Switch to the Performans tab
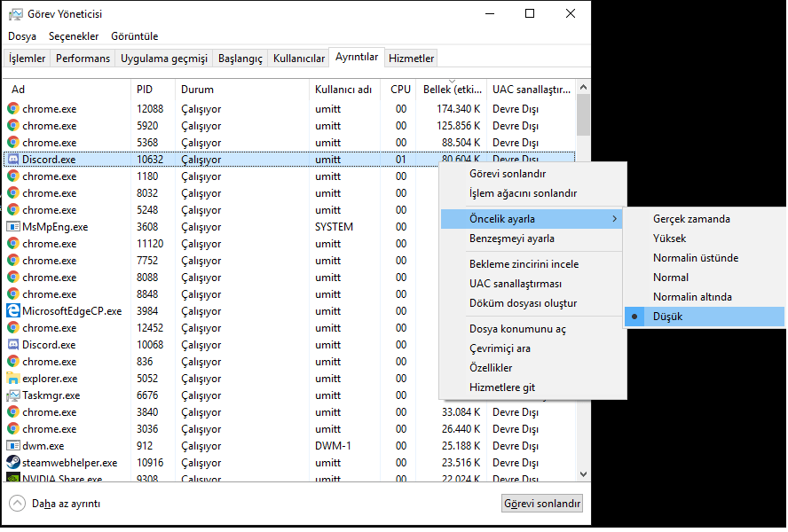 [x=83, y=59]
